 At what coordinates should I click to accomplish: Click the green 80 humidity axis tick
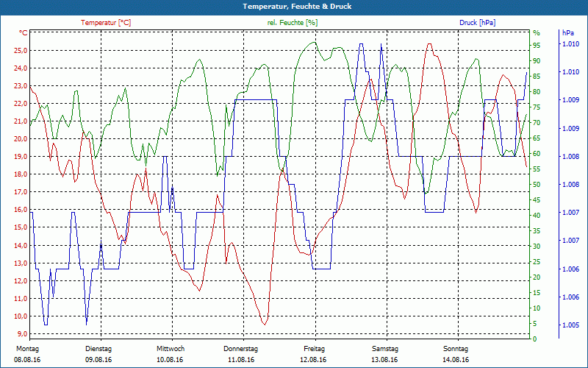[537, 92]
